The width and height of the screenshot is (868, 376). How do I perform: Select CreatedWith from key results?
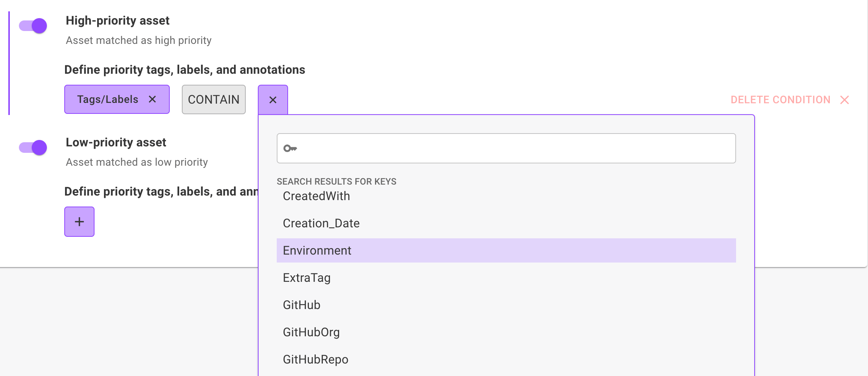tap(316, 196)
